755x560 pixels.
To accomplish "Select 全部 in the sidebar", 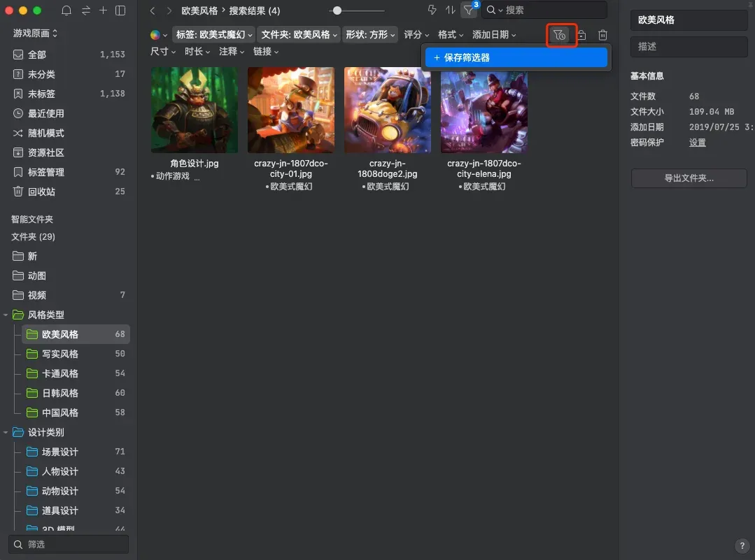I will pos(69,55).
